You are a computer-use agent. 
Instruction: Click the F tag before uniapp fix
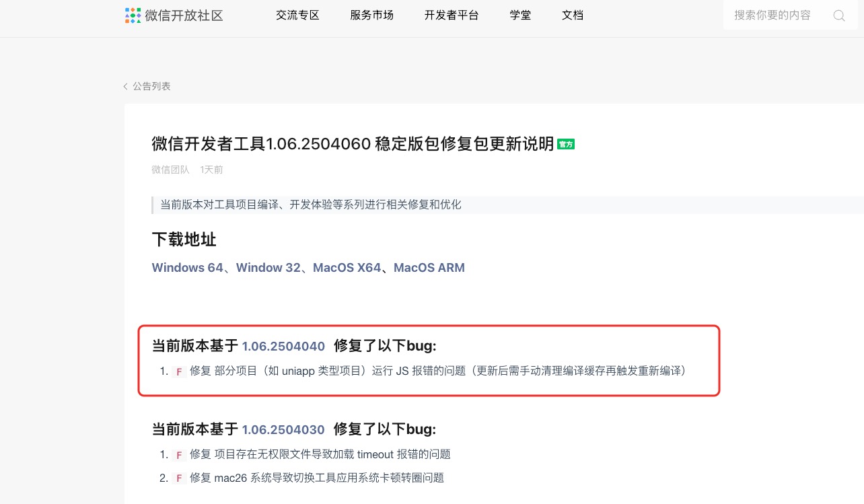(179, 371)
